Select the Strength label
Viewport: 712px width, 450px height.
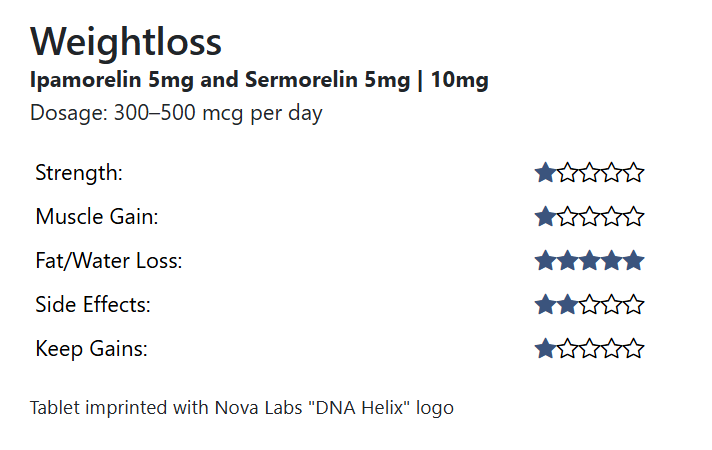[x=79, y=173]
